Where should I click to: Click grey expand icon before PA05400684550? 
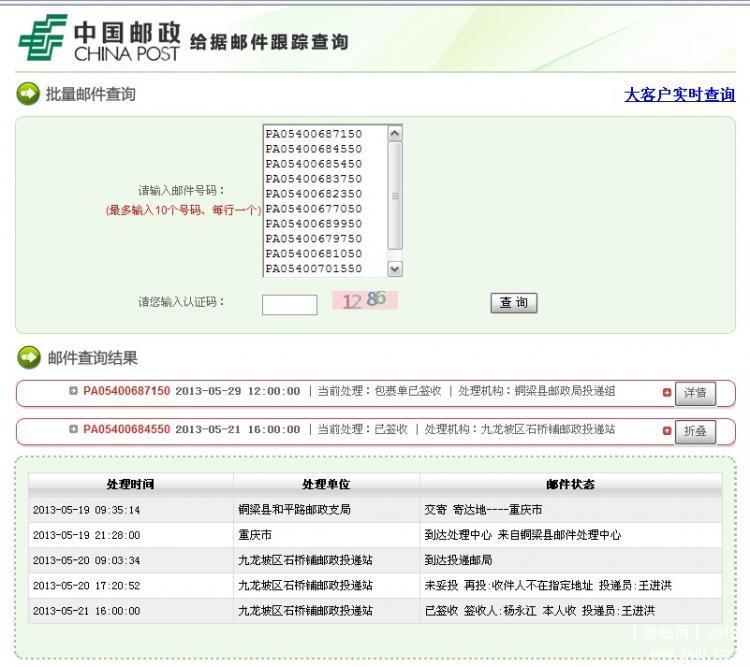click(x=73, y=429)
